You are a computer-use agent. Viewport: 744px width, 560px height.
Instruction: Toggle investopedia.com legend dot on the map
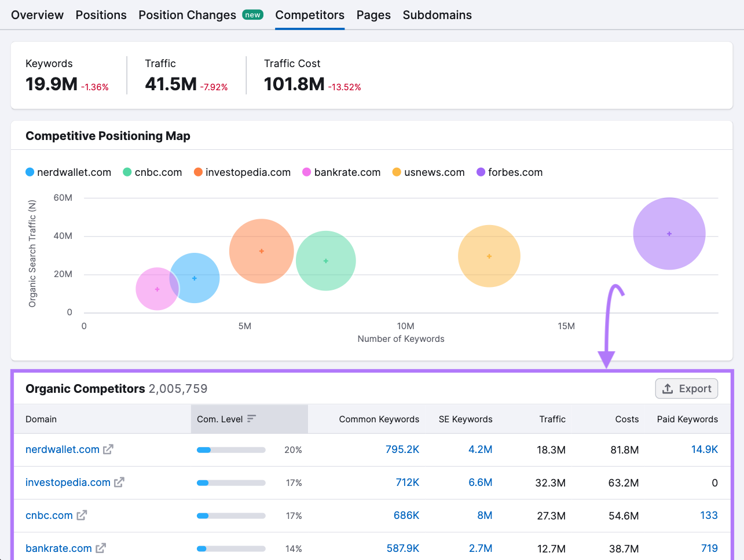(198, 172)
